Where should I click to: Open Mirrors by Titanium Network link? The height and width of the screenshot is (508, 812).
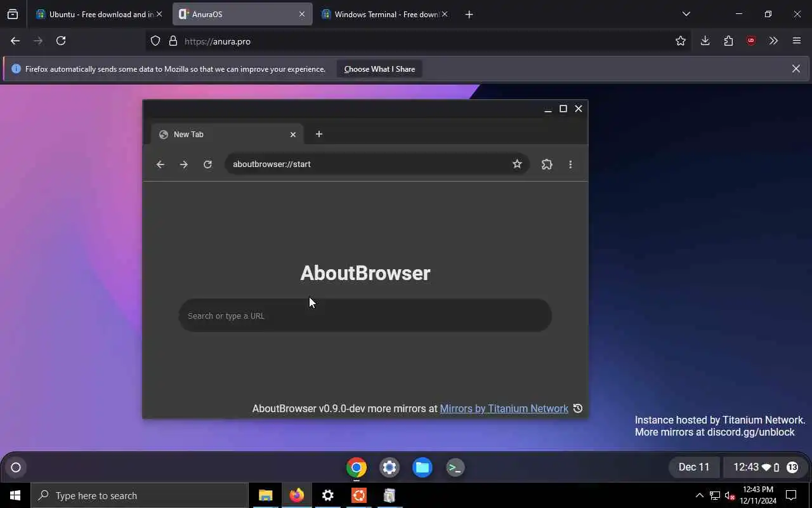tap(504, 408)
